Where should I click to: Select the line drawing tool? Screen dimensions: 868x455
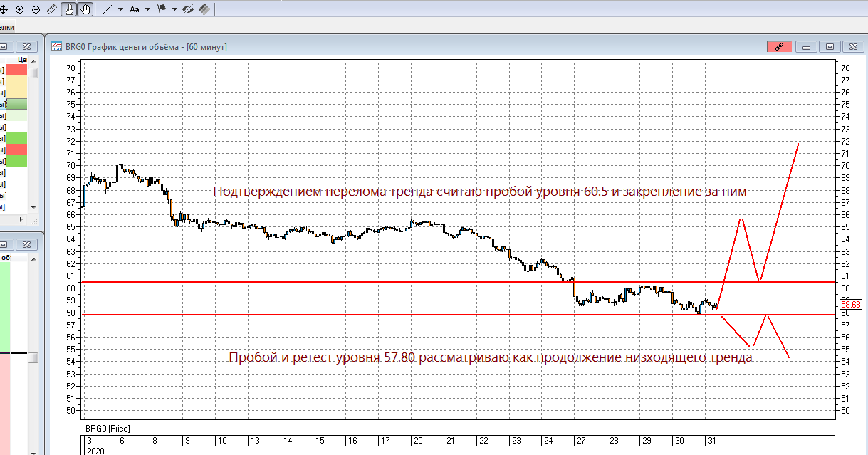[x=107, y=9]
